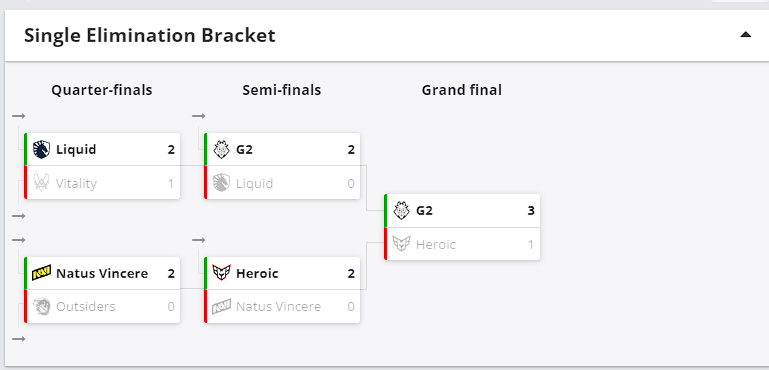This screenshot has width=769, height=370.
Task: Click the G2 logo in semi-finals
Action: point(222,149)
